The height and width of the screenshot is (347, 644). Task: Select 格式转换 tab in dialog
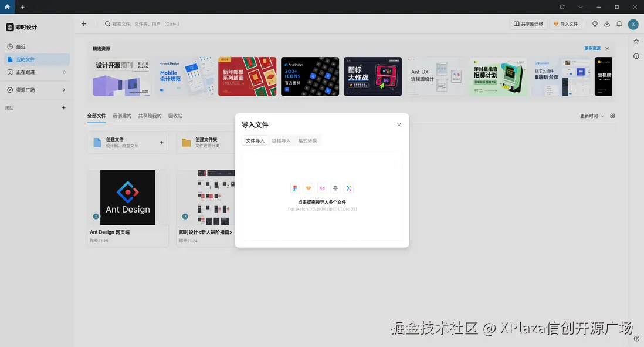[307, 140]
